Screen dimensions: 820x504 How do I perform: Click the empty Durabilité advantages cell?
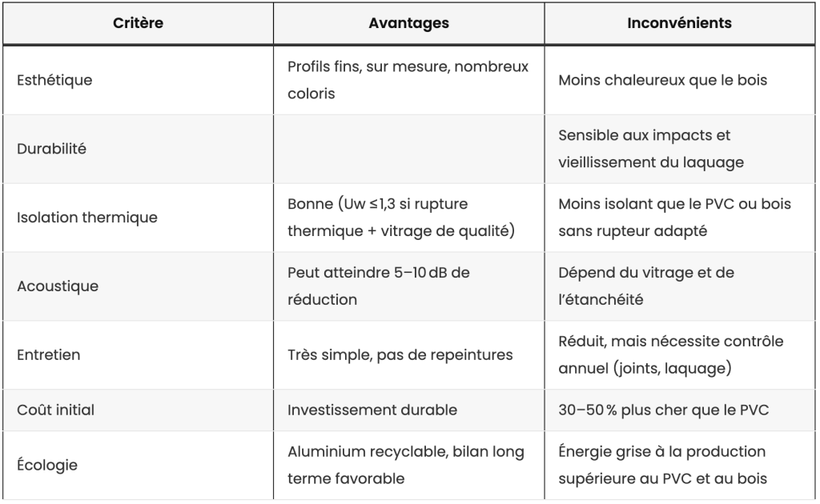click(x=408, y=149)
